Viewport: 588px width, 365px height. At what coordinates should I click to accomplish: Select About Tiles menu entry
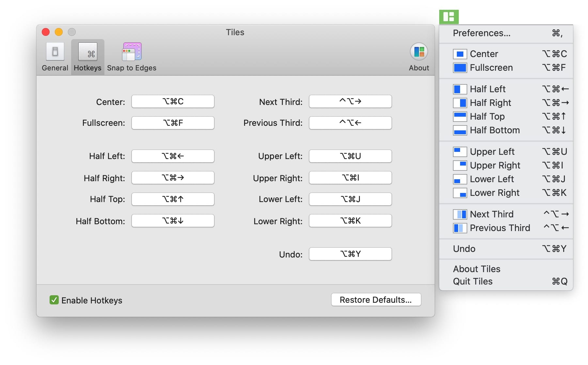pos(476,269)
